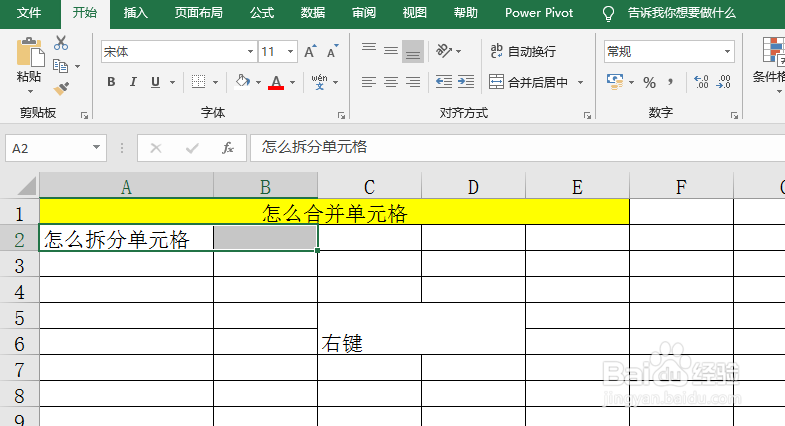Click the cancel X in formula bar
This screenshot has width=785, height=426.
(156, 148)
